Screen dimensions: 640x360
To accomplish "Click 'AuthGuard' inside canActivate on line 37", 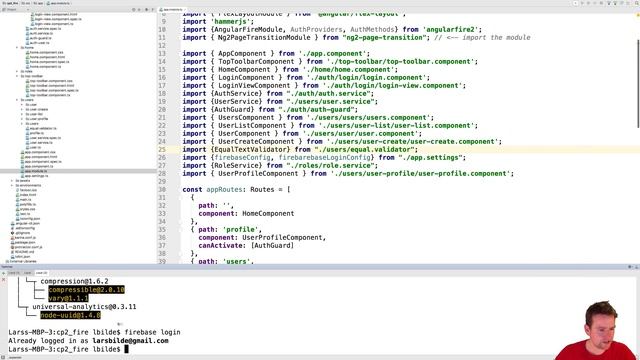I will point(272,245).
